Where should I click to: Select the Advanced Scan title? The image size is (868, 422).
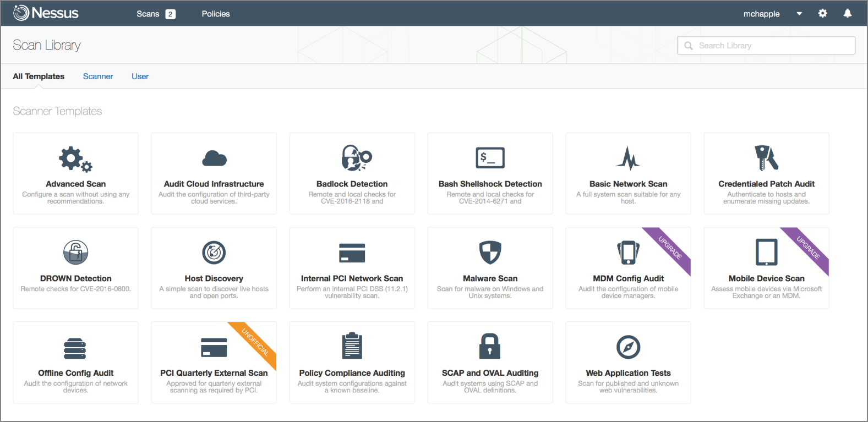click(76, 184)
